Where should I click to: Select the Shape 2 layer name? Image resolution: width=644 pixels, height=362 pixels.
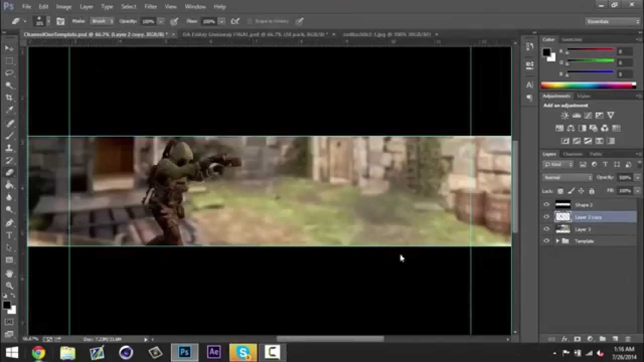click(x=584, y=205)
